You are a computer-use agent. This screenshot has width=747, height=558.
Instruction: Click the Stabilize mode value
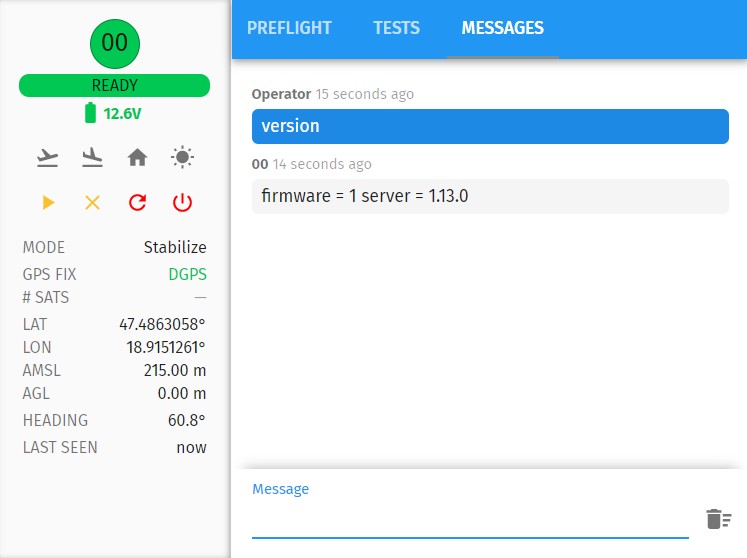tap(175, 247)
